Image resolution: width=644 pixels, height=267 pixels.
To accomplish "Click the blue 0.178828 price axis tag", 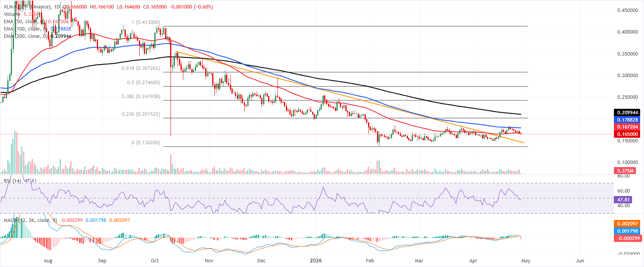I will coord(627,120).
